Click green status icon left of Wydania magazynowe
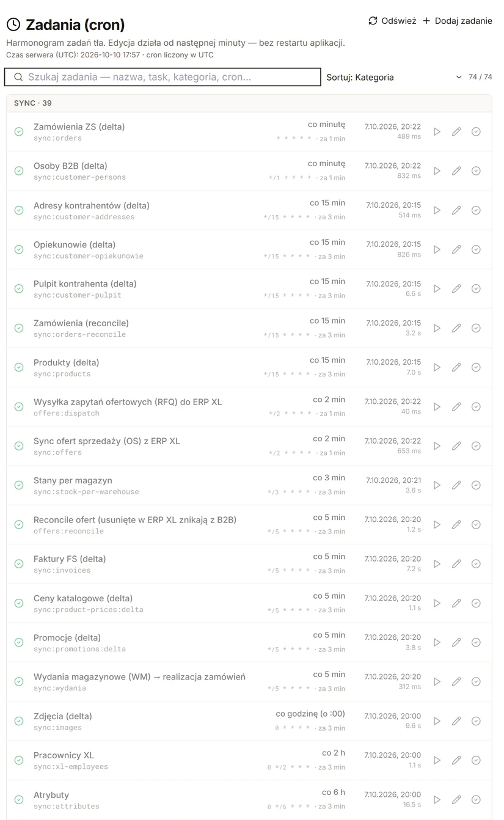 click(19, 682)
